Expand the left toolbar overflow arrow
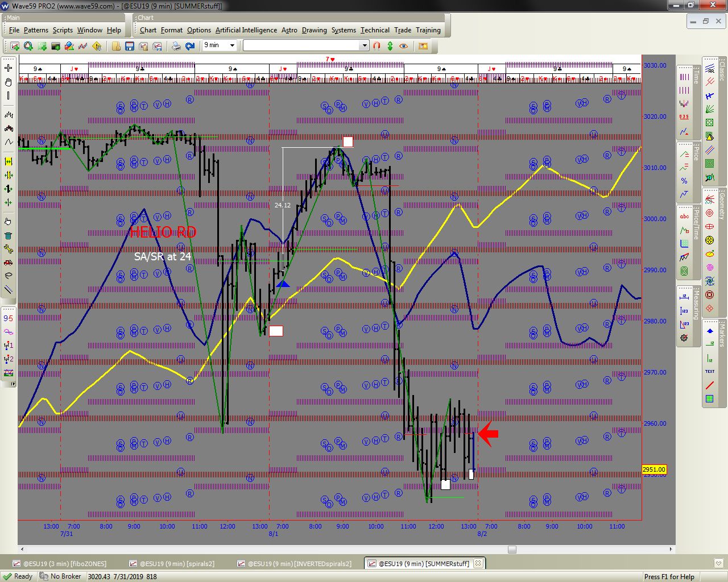 13,384
